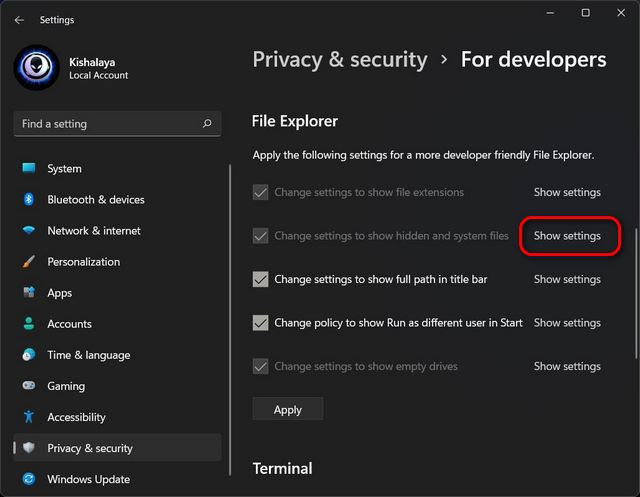This screenshot has width=640, height=497.
Task: Open Show settings for hidden and system files
Action: (567, 236)
